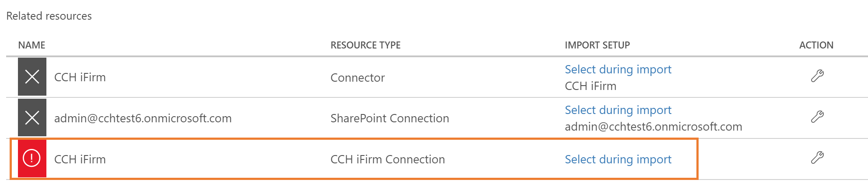Click the red error icon for CCH iFirm Connection
The image size is (868, 190).
32,158
